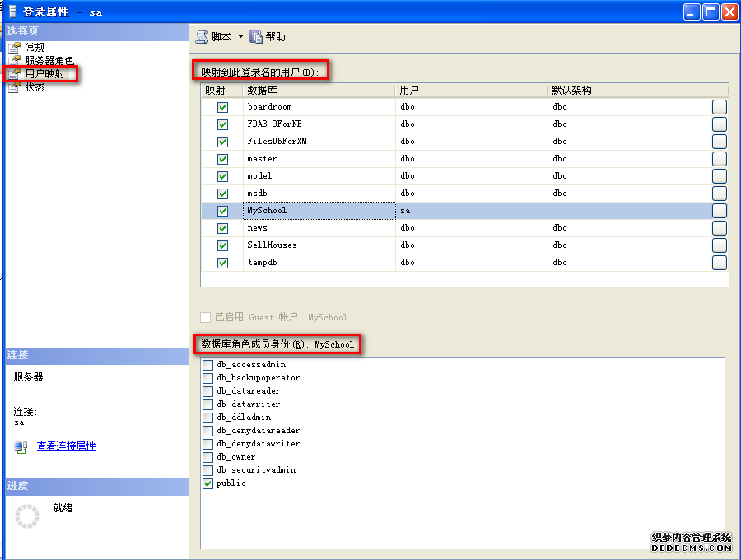
Task: Uncheck the public role checkbox
Action: (208, 483)
